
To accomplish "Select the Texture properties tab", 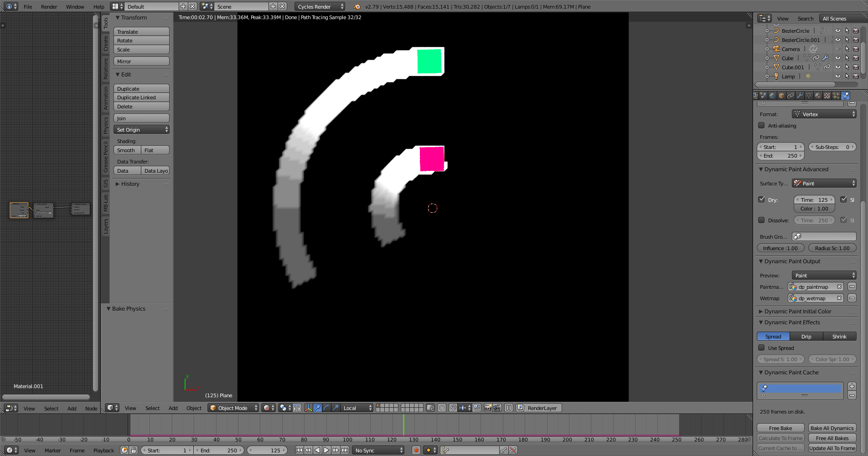I will 827,95.
